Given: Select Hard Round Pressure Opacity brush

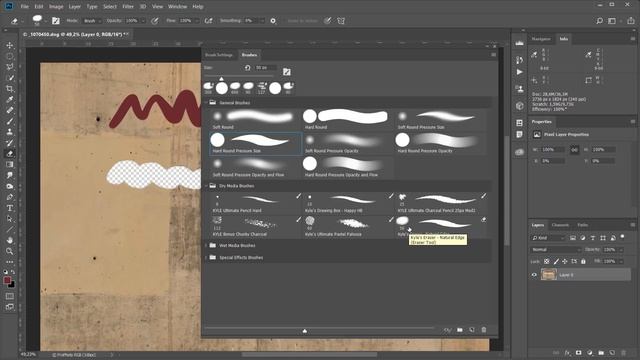Looking at the screenshot, I should 440,143.
